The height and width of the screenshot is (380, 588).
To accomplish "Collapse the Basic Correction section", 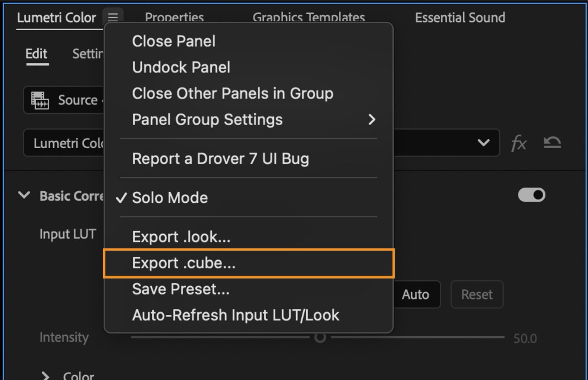I will (x=24, y=195).
